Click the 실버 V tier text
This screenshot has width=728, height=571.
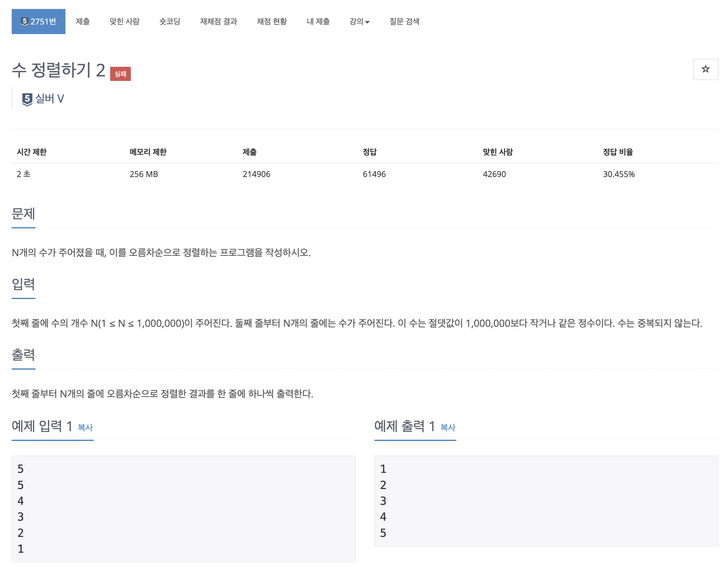pyautogui.click(x=50, y=99)
